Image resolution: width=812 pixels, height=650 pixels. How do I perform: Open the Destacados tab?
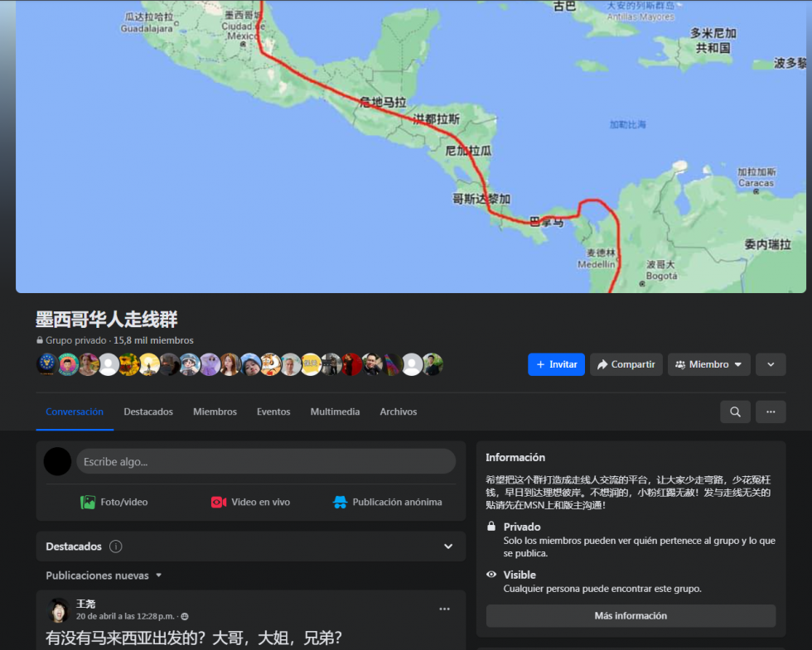pyautogui.click(x=148, y=412)
